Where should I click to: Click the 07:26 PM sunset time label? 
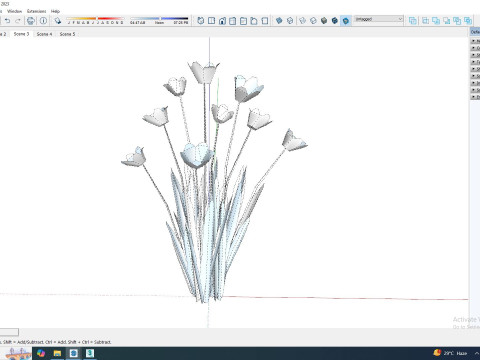(x=181, y=23)
